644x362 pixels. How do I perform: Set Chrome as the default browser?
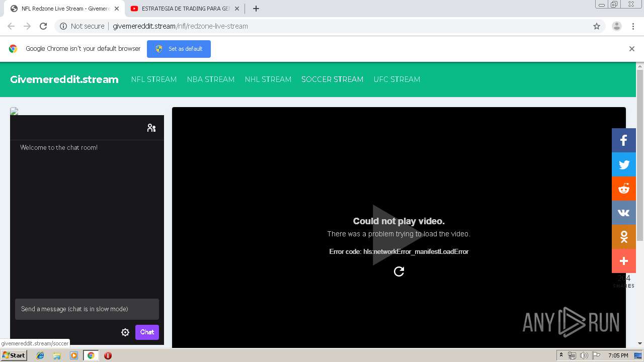(x=179, y=49)
